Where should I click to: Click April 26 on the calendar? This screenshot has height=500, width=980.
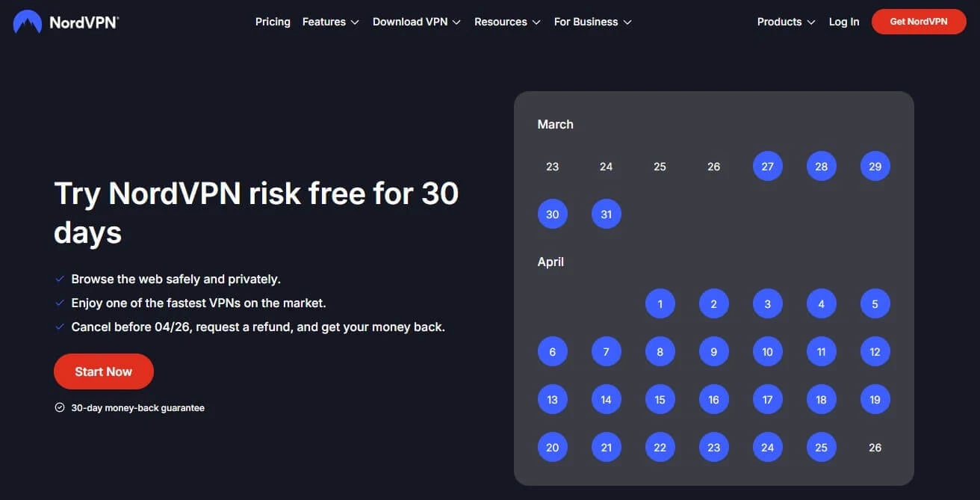click(x=875, y=447)
